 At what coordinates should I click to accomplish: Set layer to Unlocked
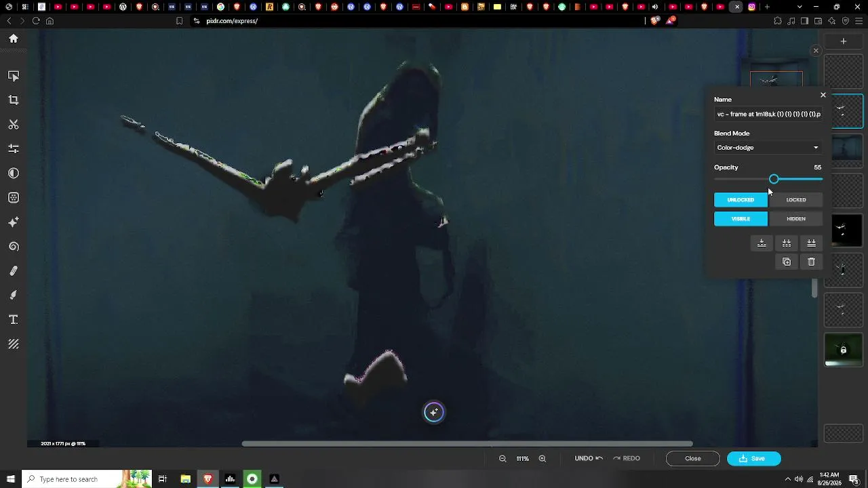tap(741, 200)
